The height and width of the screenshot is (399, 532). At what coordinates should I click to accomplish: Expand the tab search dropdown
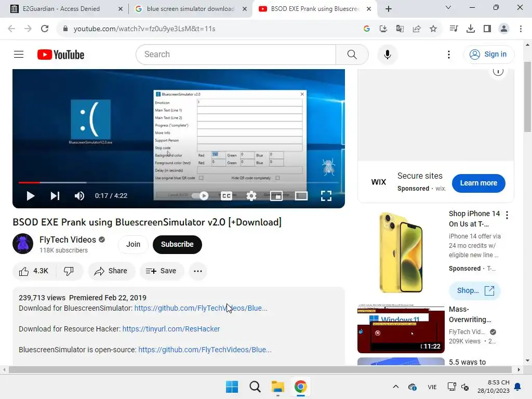coord(448,7)
